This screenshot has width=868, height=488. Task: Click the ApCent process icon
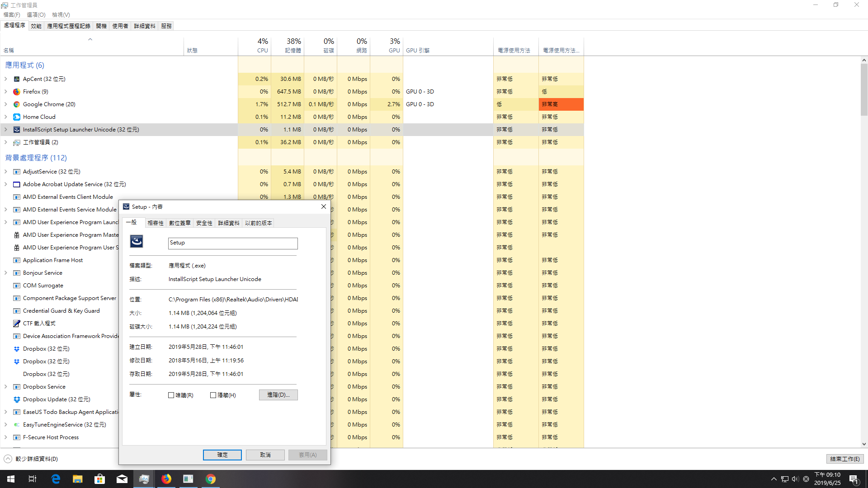coord(17,79)
